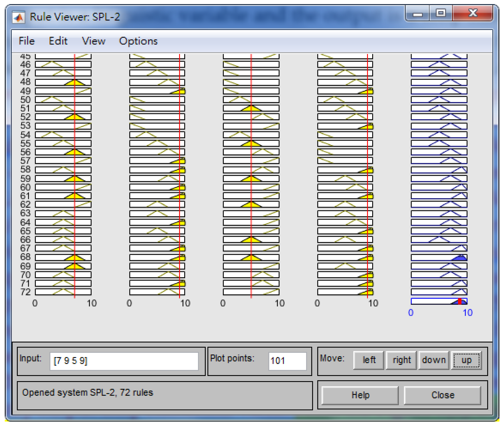Screen dimensions: 504x425
Task: Click the Move left button
Action: point(368,360)
